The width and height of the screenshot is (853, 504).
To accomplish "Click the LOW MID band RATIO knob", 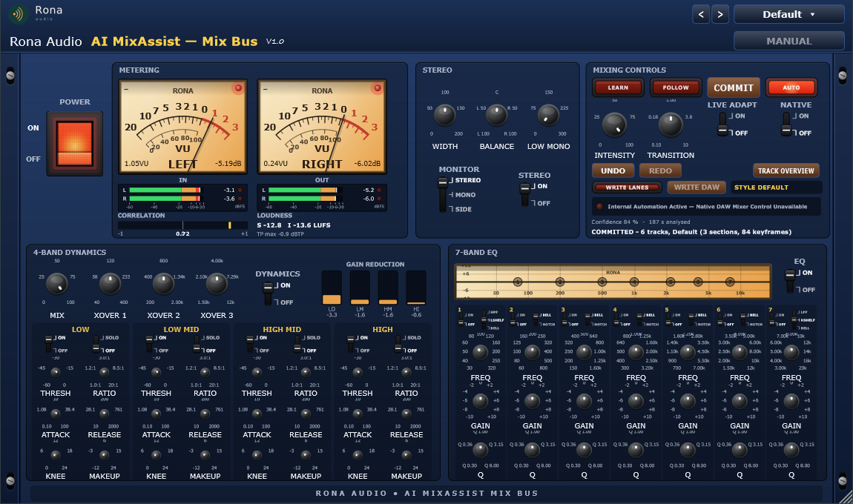I will [205, 372].
